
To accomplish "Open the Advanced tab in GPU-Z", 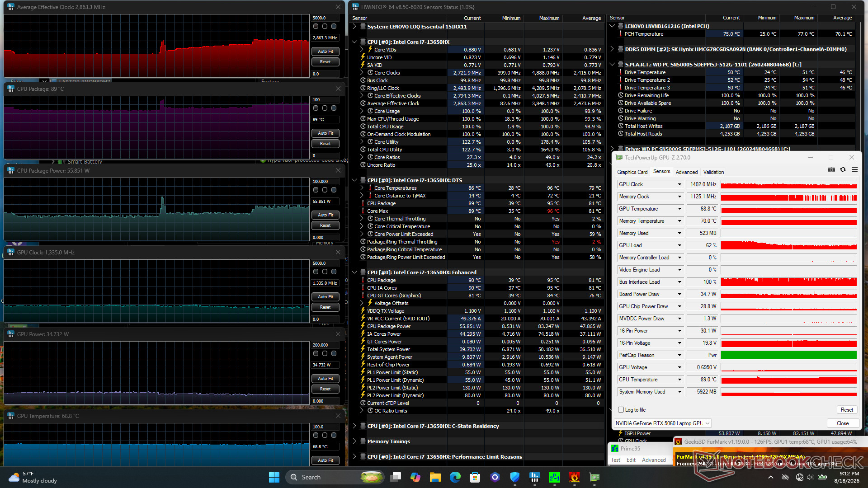I will [687, 172].
